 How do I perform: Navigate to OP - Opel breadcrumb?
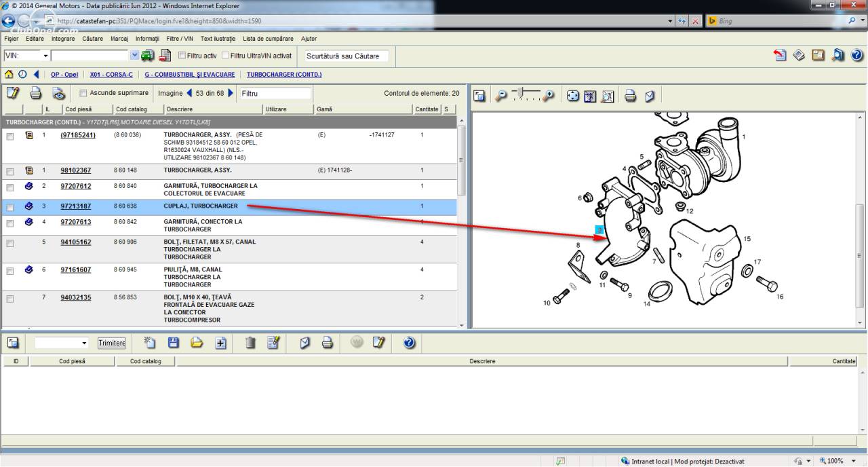tap(64, 75)
